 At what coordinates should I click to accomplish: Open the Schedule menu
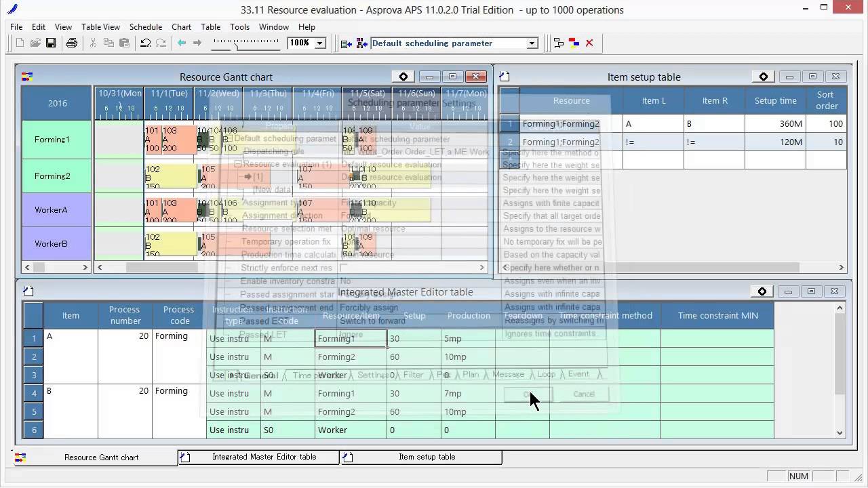(x=145, y=26)
